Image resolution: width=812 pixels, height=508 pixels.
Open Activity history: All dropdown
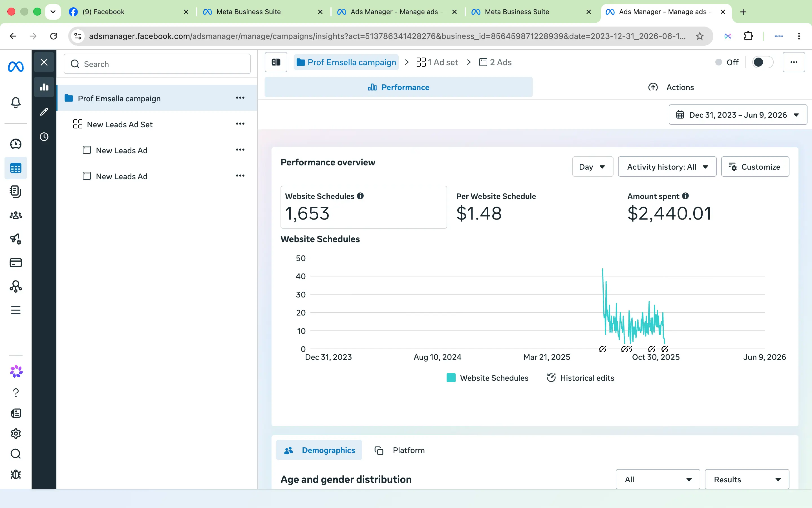pos(667,167)
